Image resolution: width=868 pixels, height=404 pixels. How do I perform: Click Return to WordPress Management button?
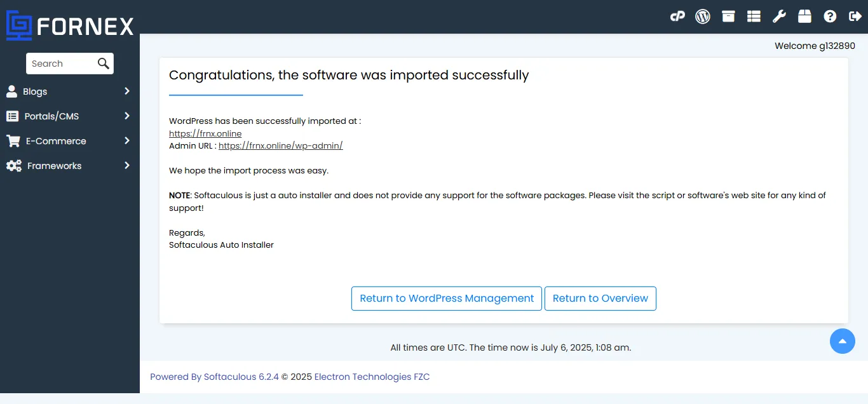(x=447, y=299)
